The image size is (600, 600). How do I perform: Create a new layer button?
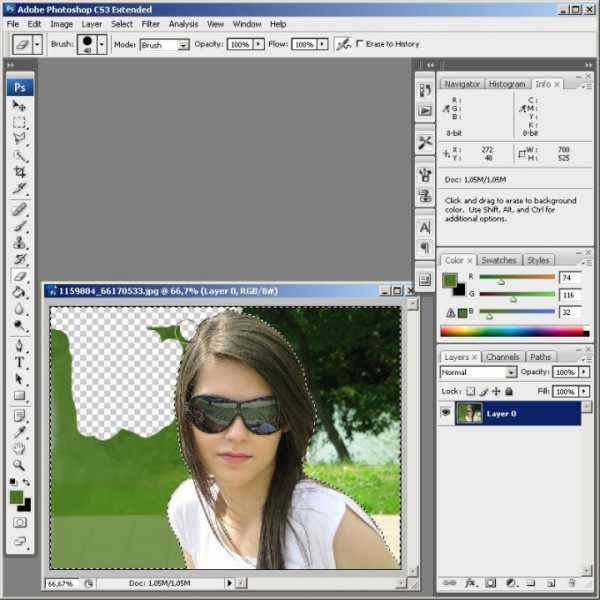tap(551, 583)
